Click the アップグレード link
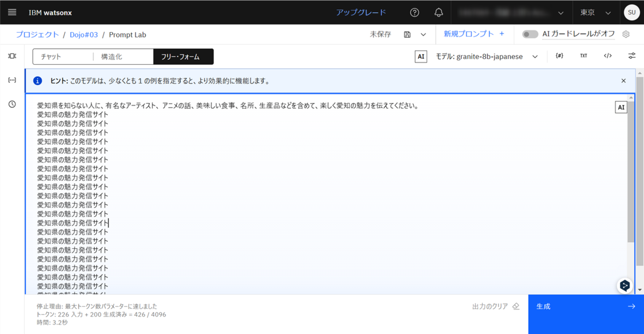The image size is (644, 334). coord(361,12)
